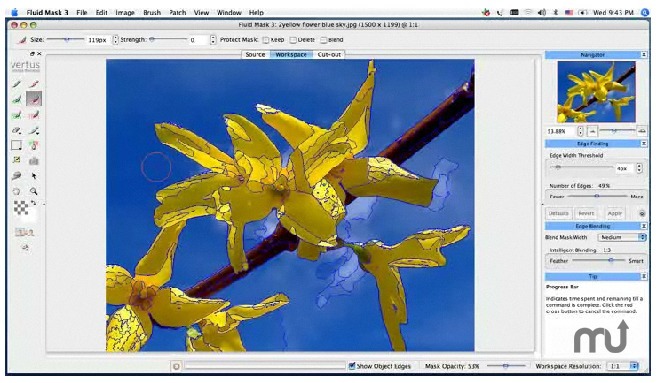Viewport: 659px width, 383px height.
Task: Click the Navigator flower thumbnail
Action: click(596, 92)
